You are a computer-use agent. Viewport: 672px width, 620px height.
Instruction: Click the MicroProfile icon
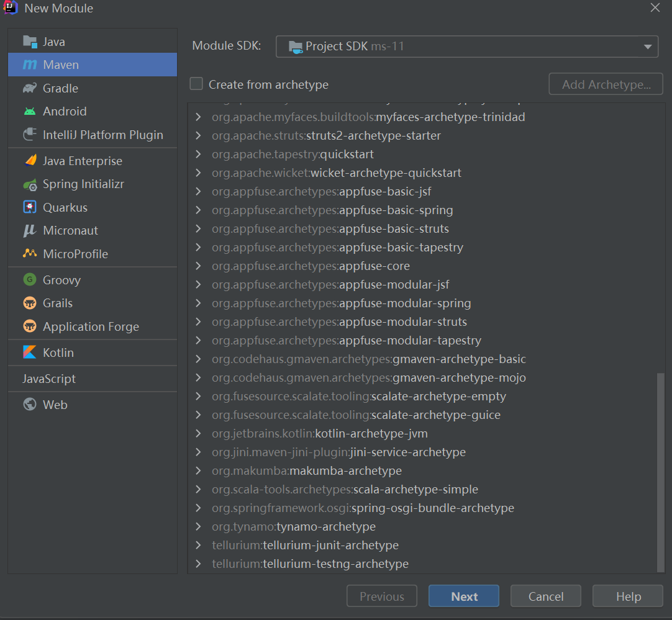point(30,253)
